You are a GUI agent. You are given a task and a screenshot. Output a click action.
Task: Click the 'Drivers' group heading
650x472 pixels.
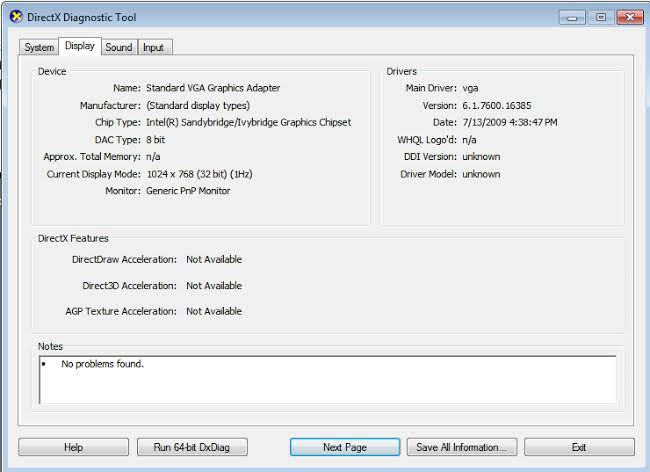401,71
